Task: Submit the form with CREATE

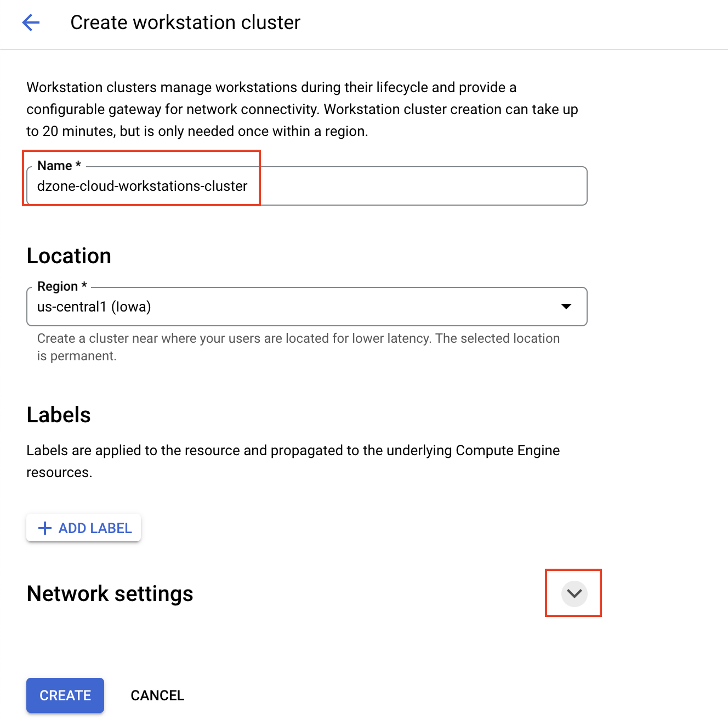Action: pyautogui.click(x=65, y=695)
